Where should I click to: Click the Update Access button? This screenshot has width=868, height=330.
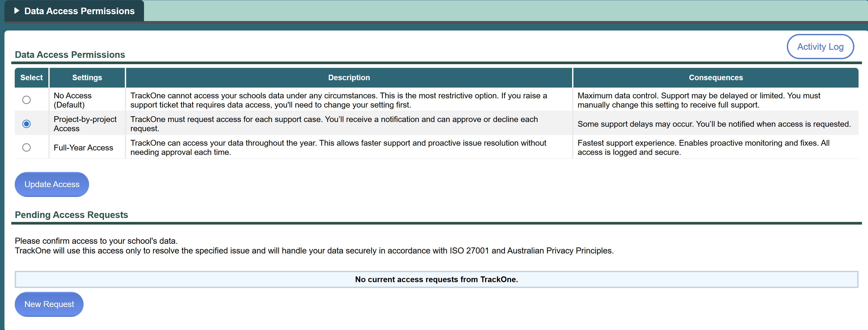(52, 184)
